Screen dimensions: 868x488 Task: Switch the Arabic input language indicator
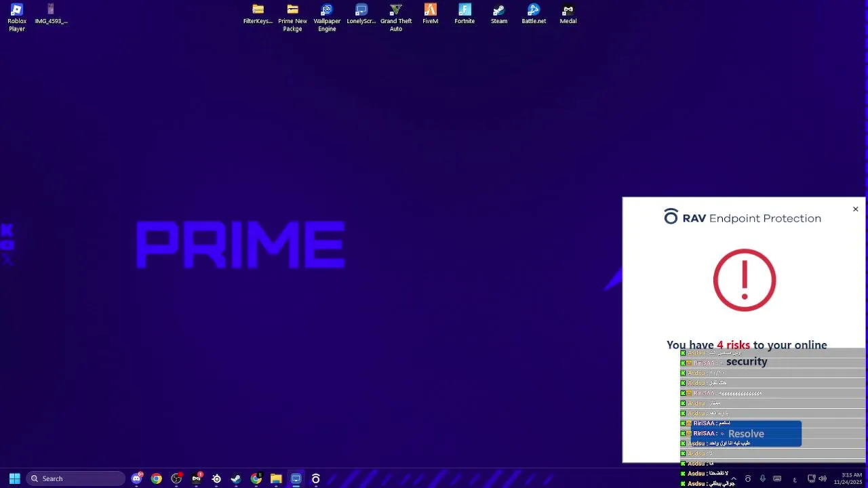point(794,479)
